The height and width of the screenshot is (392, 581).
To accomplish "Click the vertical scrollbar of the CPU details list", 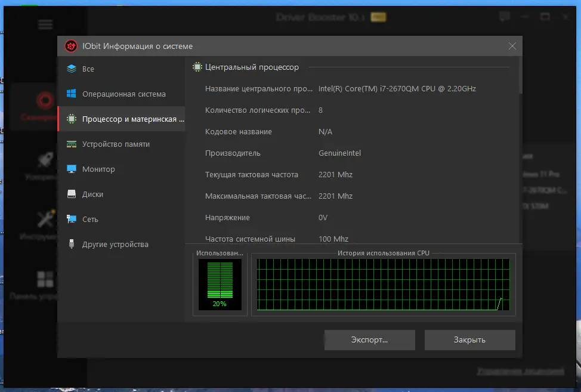I will [520, 76].
